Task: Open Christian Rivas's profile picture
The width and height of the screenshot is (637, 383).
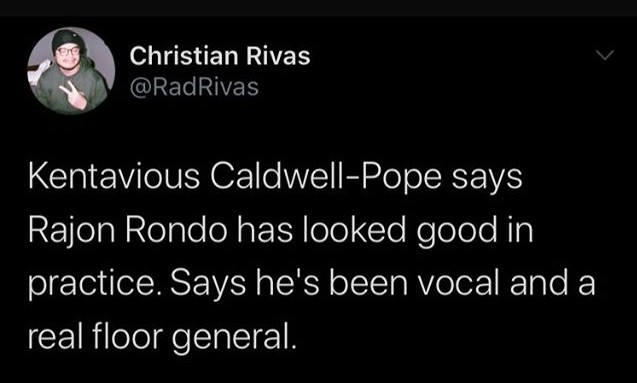Action: pyautogui.click(x=71, y=71)
